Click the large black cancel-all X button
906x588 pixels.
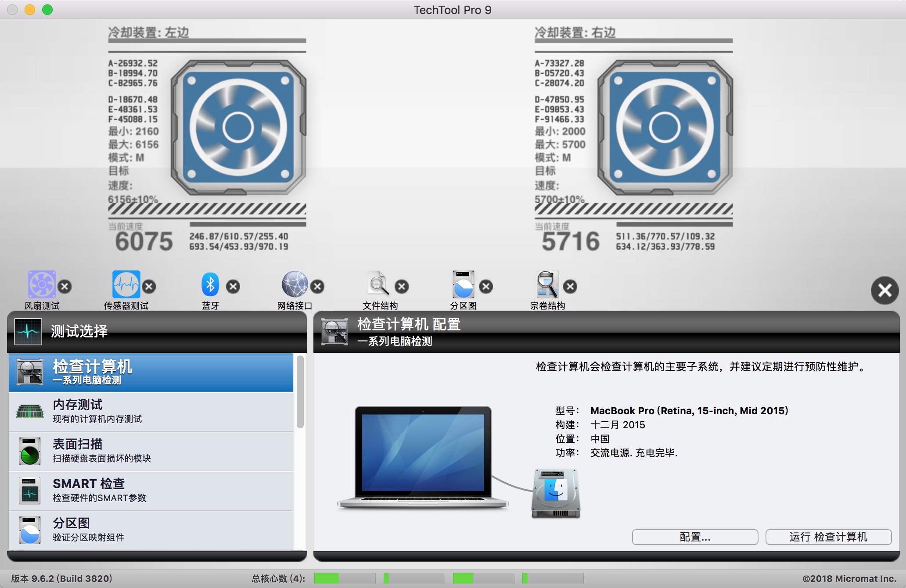click(x=884, y=290)
